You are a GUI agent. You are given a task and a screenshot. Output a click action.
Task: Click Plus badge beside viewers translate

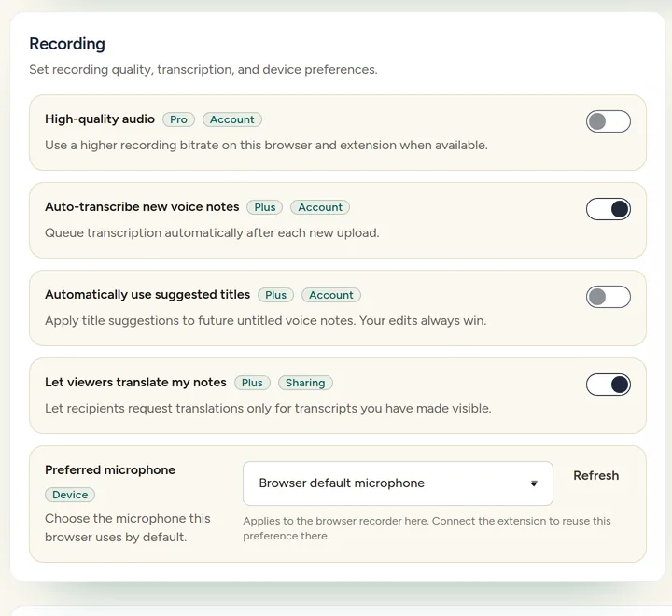[252, 383]
